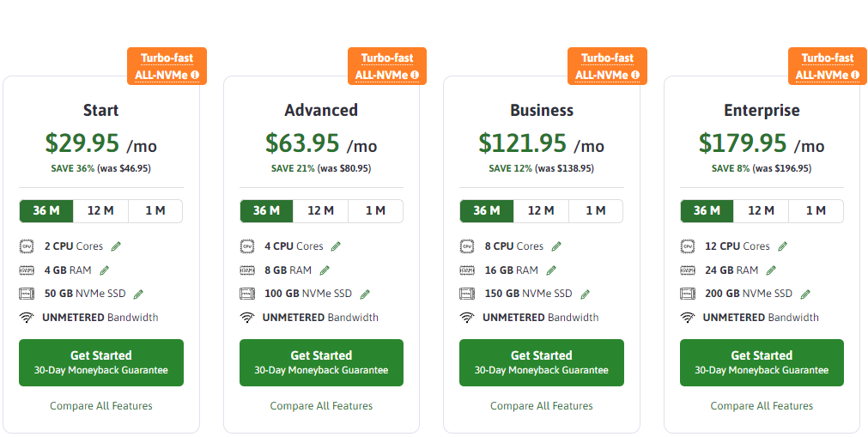
Task: Edit CPU cores pencil in Business plan
Action: pyautogui.click(x=556, y=246)
